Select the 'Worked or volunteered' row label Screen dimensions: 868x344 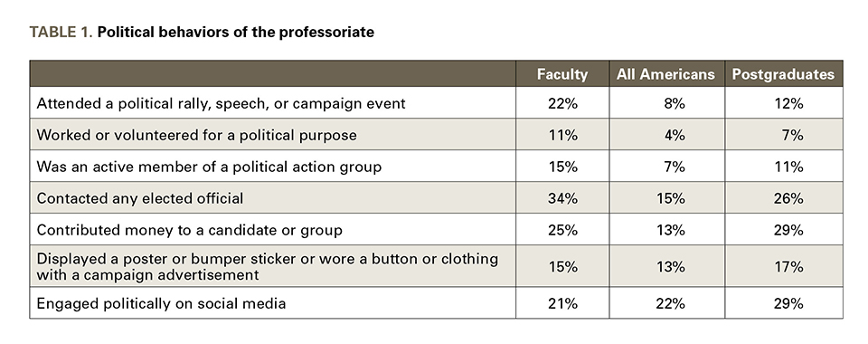[196, 135]
